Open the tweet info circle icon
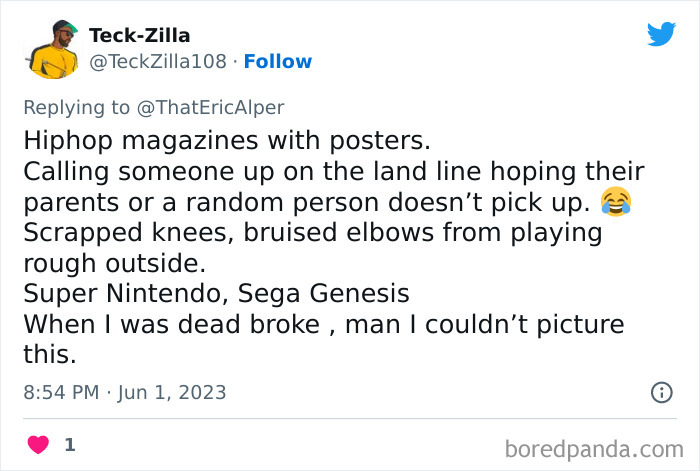 661,392
